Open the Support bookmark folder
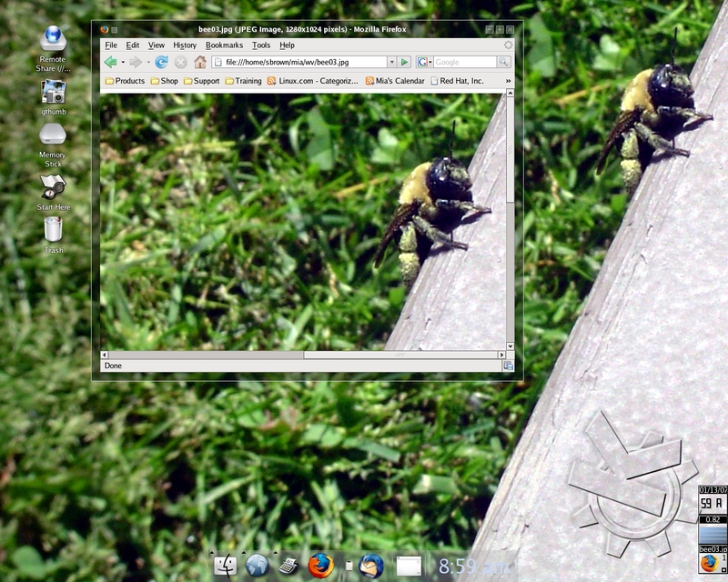The width and height of the screenshot is (728, 582). coord(201,81)
